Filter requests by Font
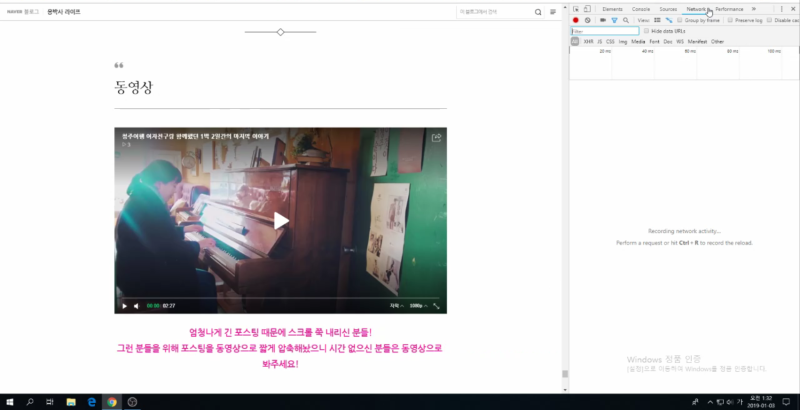800x410 pixels. 655,42
